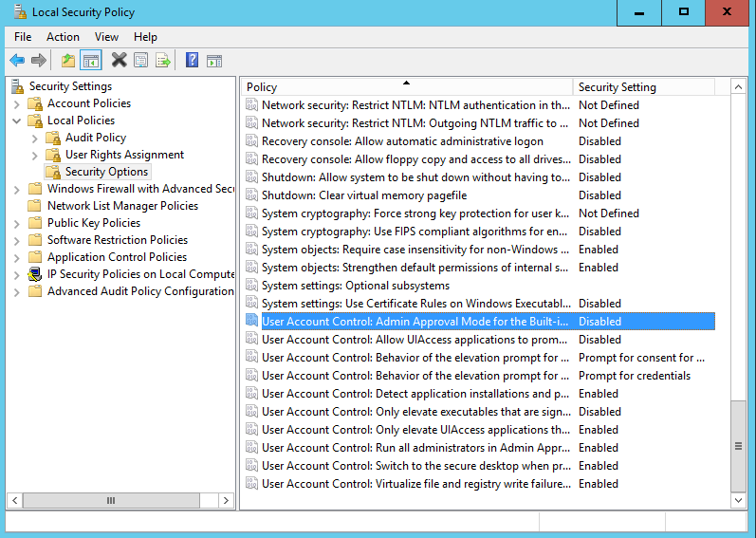Click the right arrow of tree horizontal scrollbar
The image size is (756, 538).
227,500
